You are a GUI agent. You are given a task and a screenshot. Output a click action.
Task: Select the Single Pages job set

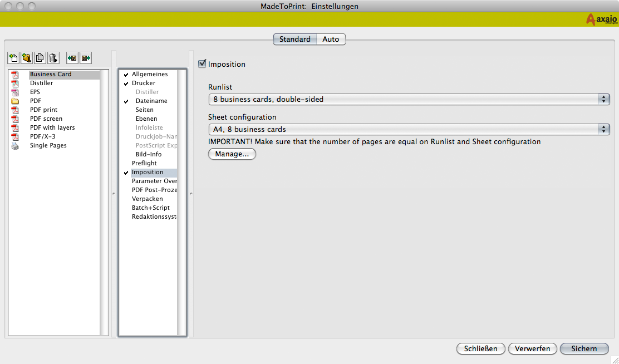point(48,146)
